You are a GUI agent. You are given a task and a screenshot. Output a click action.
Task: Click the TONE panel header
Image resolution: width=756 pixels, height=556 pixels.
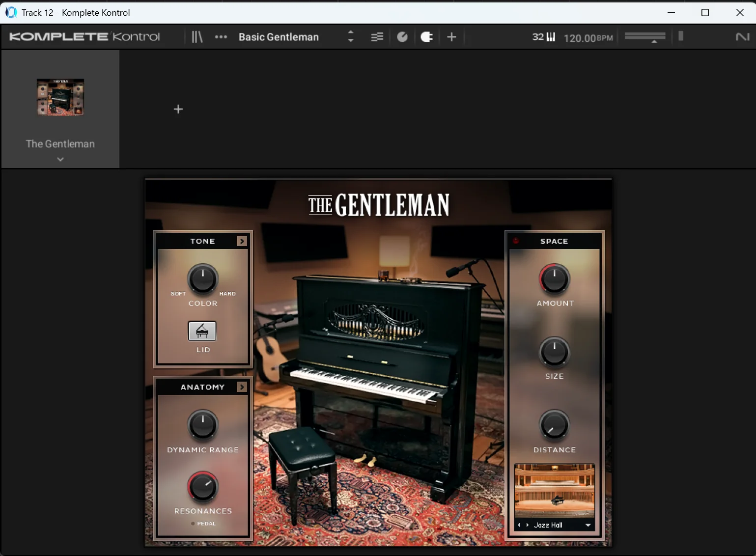(202, 241)
